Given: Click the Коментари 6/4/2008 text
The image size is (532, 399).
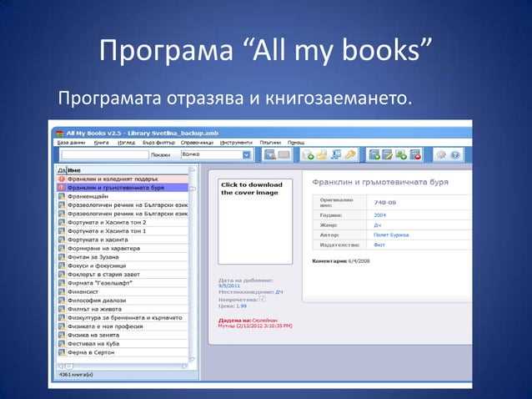Looking at the screenshot, I should [x=341, y=261].
